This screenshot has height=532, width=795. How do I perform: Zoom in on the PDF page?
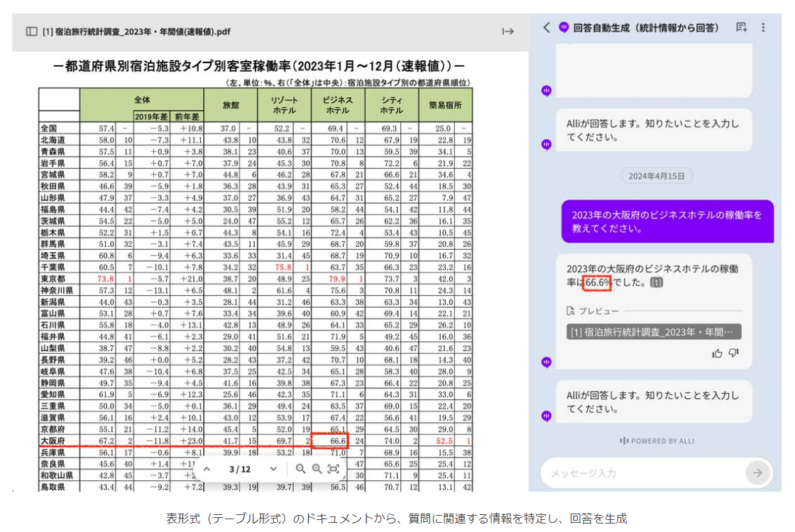317,469
